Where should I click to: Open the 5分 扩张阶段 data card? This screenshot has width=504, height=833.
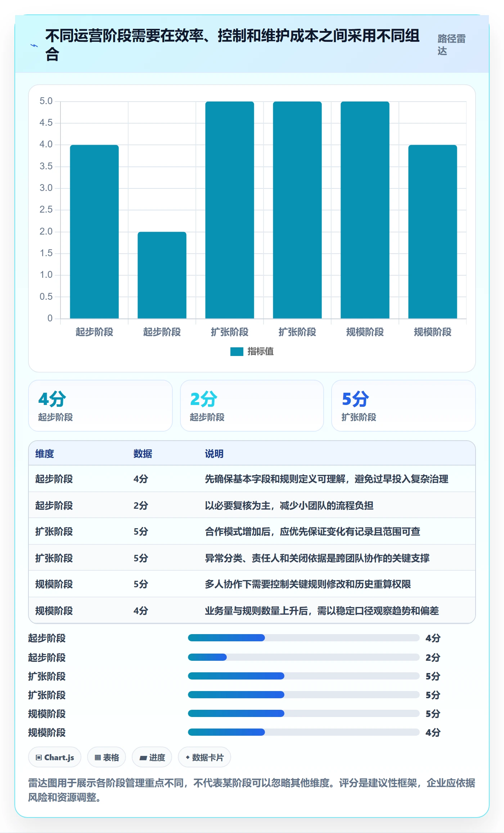coord(404,406)
